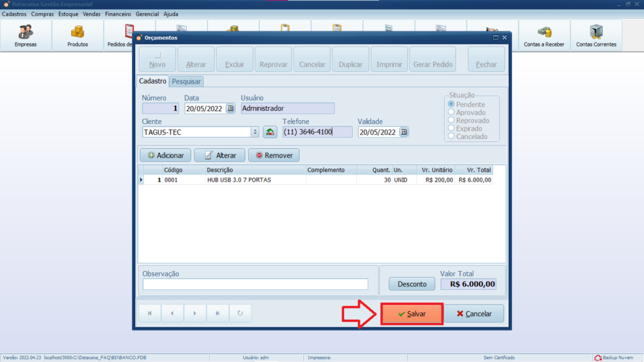The height and width of the screenshot is (362, 644).
Task: Expand the Cliente dropdown list
Action: pyautogui.click(x=255, y=132)
